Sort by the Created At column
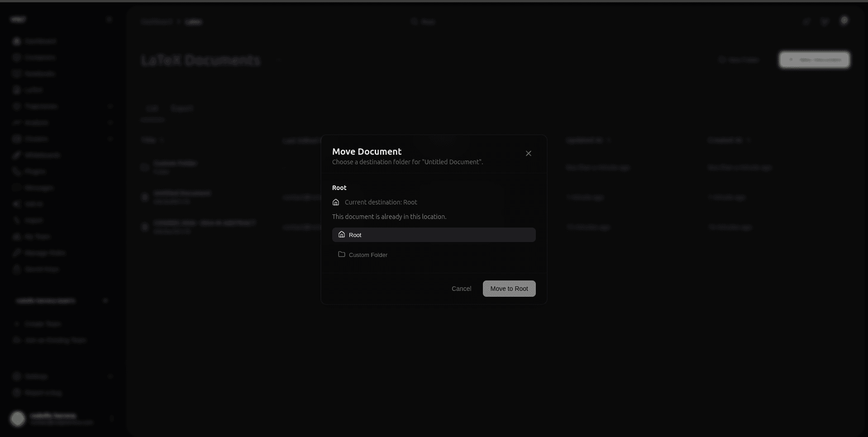 (x=725, y=140)
